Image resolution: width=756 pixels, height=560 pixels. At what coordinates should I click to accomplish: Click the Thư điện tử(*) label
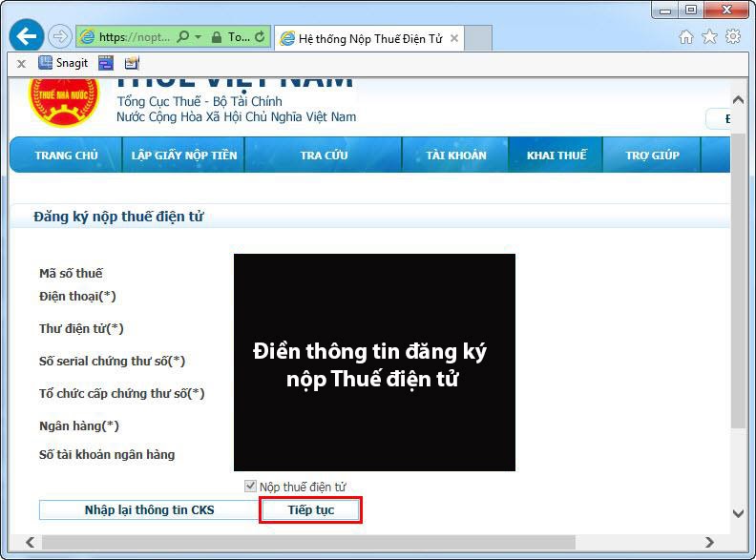[81, 329]
